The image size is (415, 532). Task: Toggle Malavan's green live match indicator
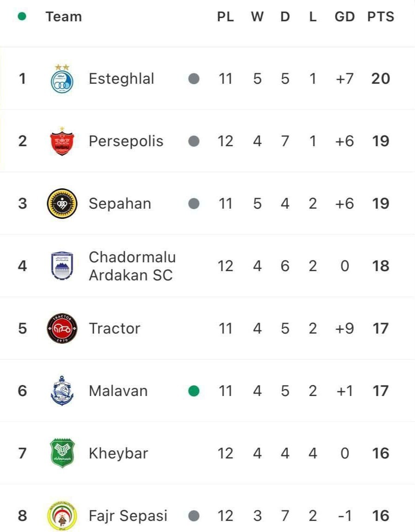pyautogui.click(x=194, y=390)
